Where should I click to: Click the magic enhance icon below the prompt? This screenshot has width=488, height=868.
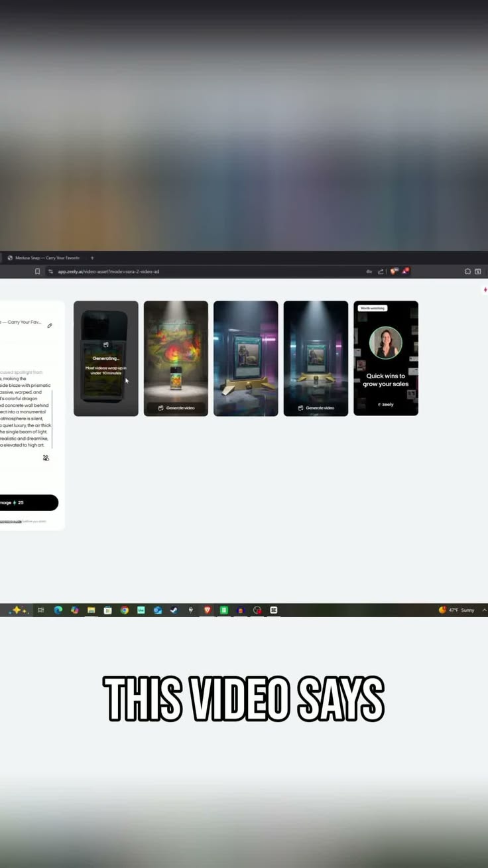[x=46, y=458]
